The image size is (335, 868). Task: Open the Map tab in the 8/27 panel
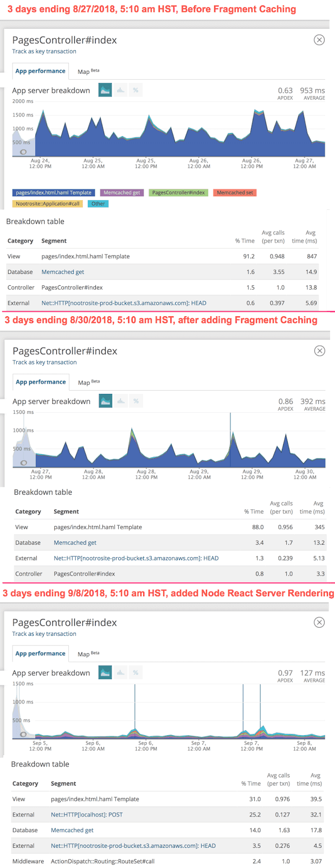coord(88,71)
